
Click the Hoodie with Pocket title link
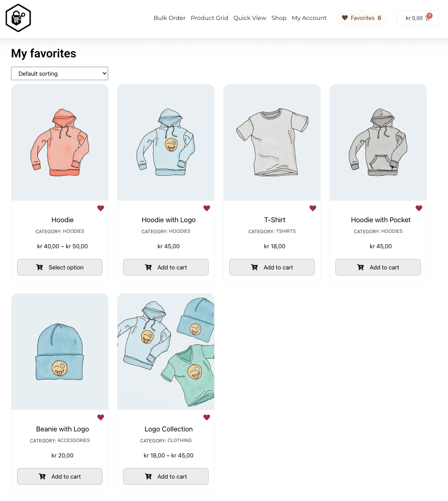coord(381,220)
